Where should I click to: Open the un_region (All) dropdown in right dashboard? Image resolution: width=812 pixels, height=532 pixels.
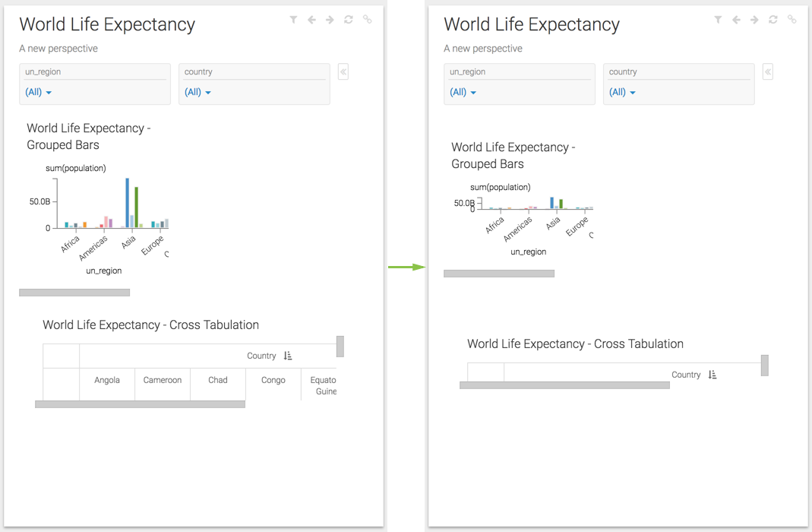click(x=463, y=92)
